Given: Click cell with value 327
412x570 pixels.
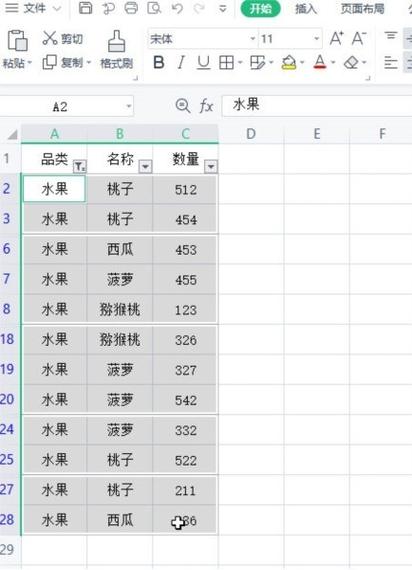Looking at the screenshot, I should point(186,370).
